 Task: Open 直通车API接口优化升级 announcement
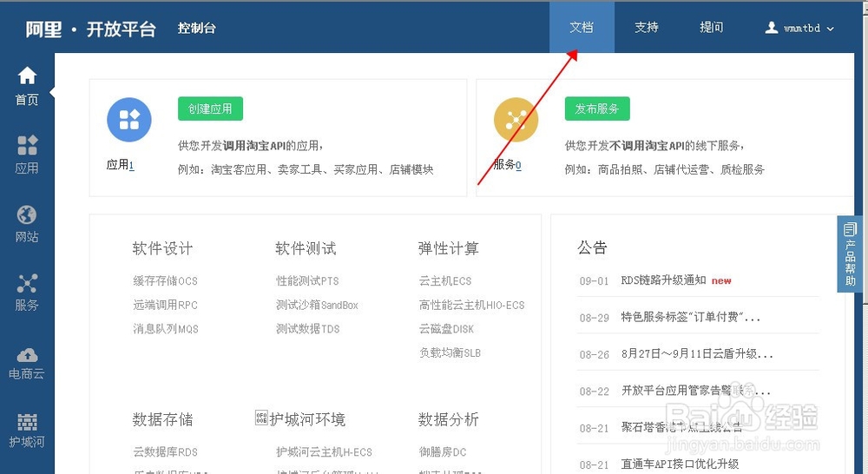(x=680, y=464)
